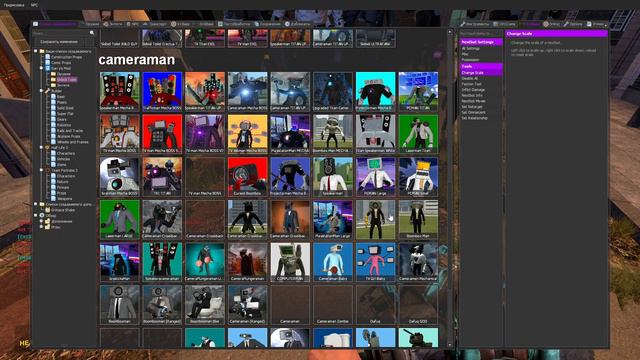640x360 pixels.
Task: Collapse the addon spawnlists folder
Action: click(36, 204)
